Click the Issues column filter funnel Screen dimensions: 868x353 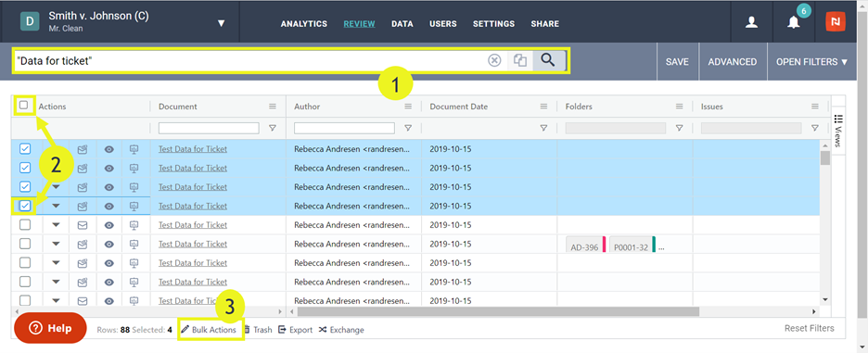[x=815, y=128]
